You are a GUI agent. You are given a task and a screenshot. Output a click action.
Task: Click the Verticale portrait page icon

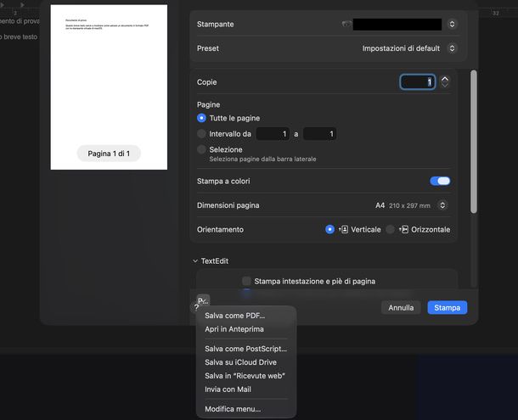343,229
